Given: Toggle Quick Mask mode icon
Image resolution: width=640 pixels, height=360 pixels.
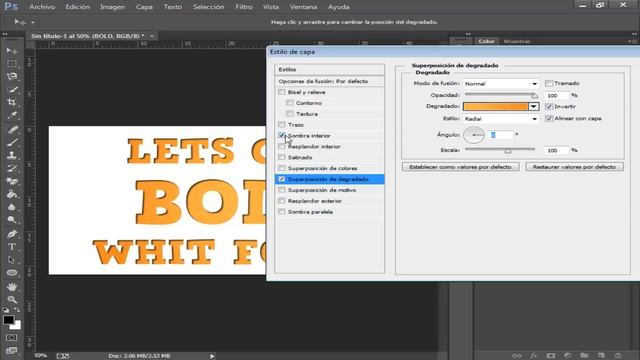Looking at the screenshot, I should pyautogui.click(x=11, y=338).
